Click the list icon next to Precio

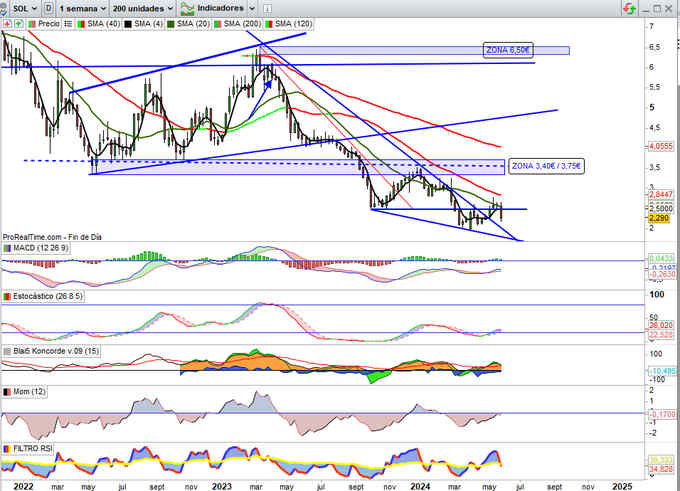pos(68,23)
